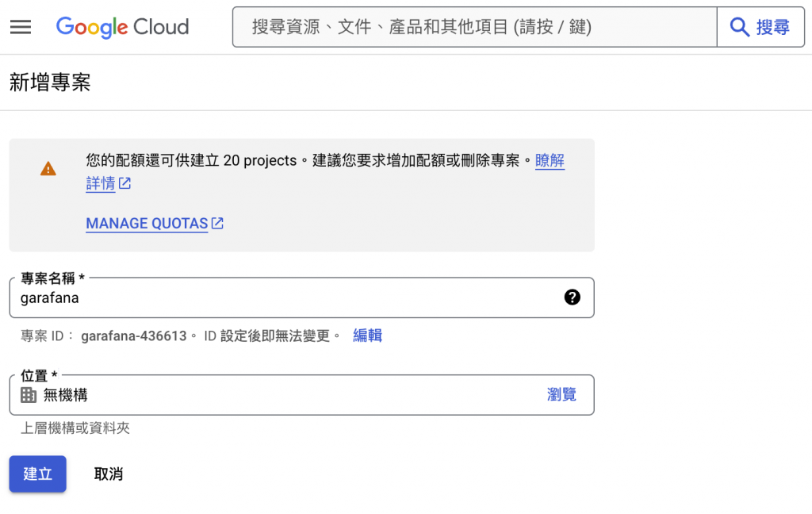The width and height of the screenshot is (812, 514).
Task: Click the 專案名稱 field containing garafana
Action: (301, 298)
